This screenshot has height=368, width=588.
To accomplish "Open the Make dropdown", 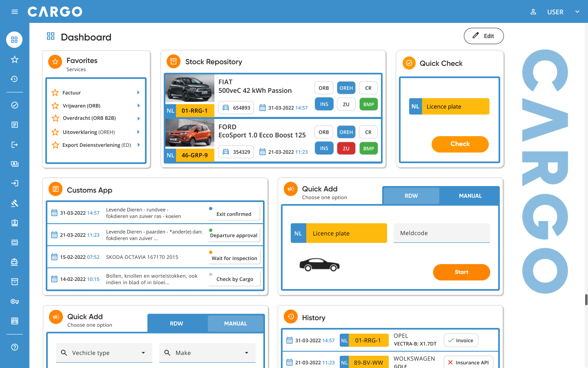I will (207, 352).
